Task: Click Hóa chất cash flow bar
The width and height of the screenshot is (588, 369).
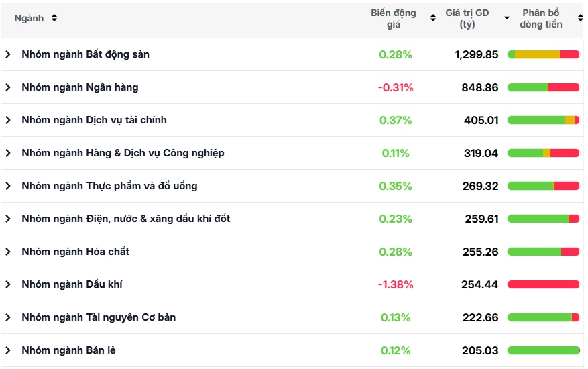Action: (x=543, y=252)
